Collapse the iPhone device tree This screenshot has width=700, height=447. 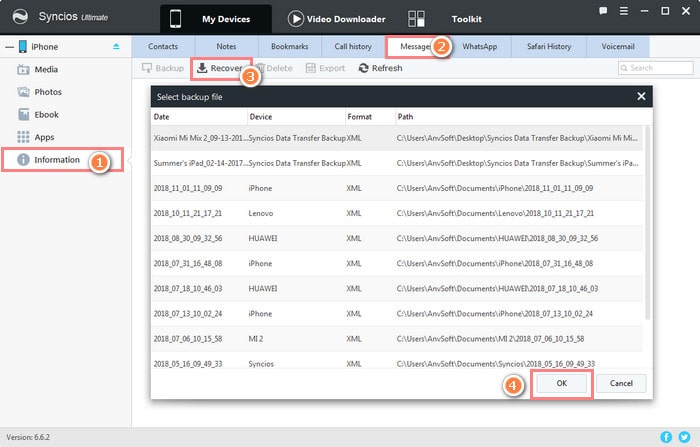pos(9,46)
